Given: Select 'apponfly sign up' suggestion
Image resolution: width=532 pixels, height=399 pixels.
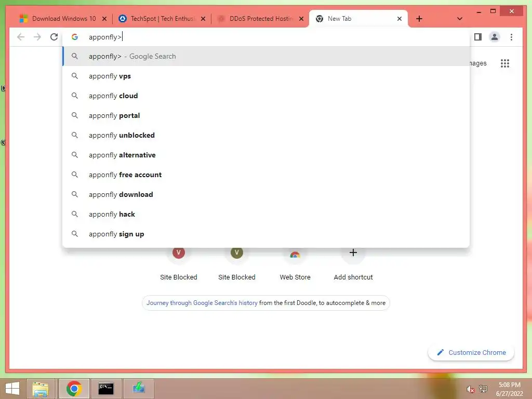Looking at the screenshot, I should [x=267, y=234].
